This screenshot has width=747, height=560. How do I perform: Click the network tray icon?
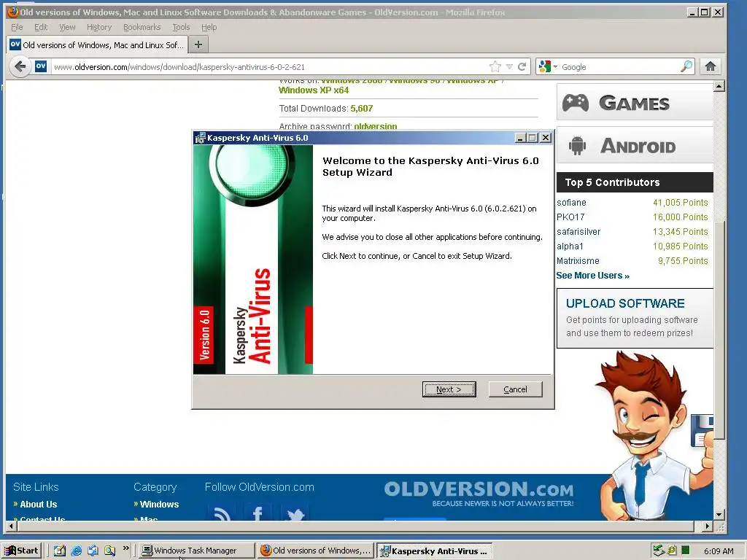click(x=659, y=551)
